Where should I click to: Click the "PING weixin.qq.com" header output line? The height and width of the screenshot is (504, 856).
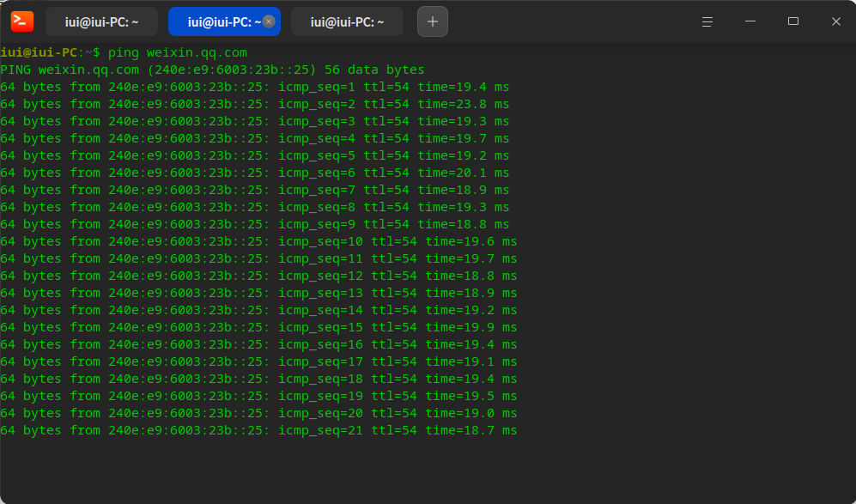click(212, 70)
